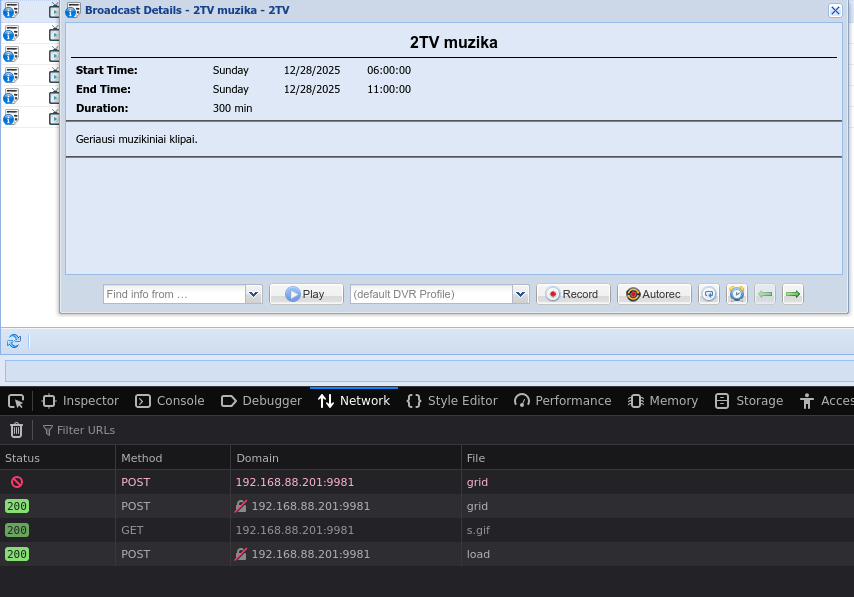Click the alternative showings clock icon
The width and height of the screenshot is (854, 597).
click(x=737, y=294)
